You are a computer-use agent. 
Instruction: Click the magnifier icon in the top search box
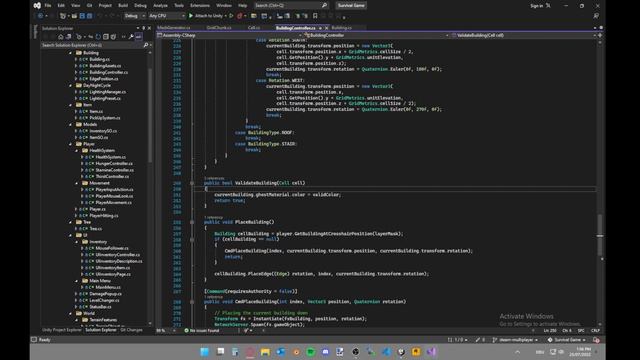point(324,5)
